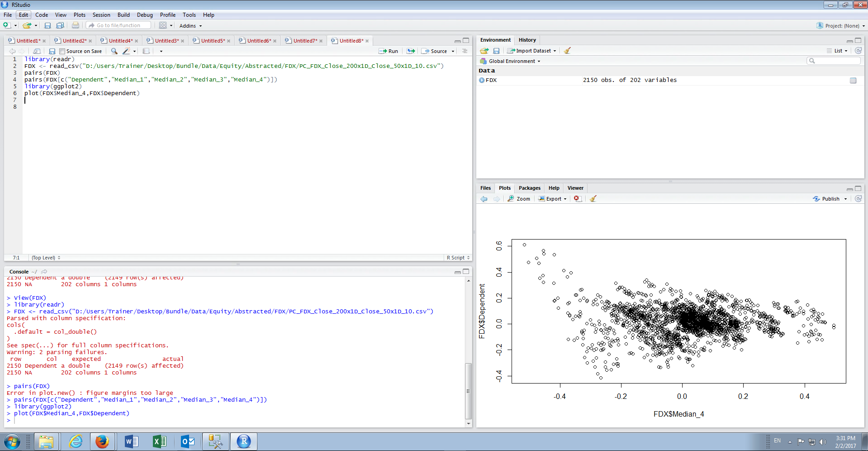Open Global Environment dropdown
The width and height of the screenshot is (868, 451).
[x=510, y=61]
